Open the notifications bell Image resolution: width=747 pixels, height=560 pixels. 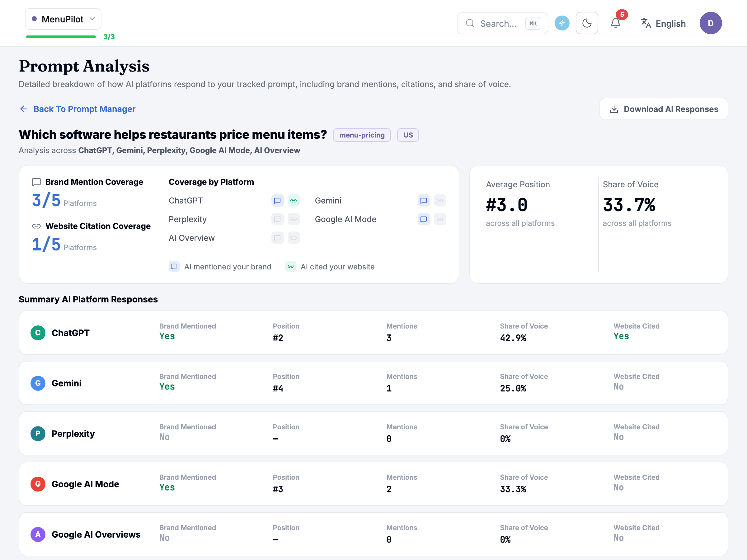coord(615,23)
